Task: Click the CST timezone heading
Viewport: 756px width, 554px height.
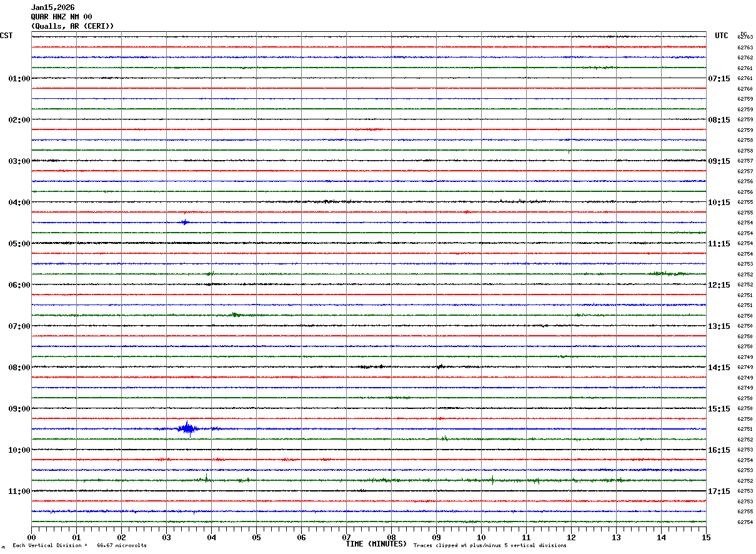Action: pos(6,36)
